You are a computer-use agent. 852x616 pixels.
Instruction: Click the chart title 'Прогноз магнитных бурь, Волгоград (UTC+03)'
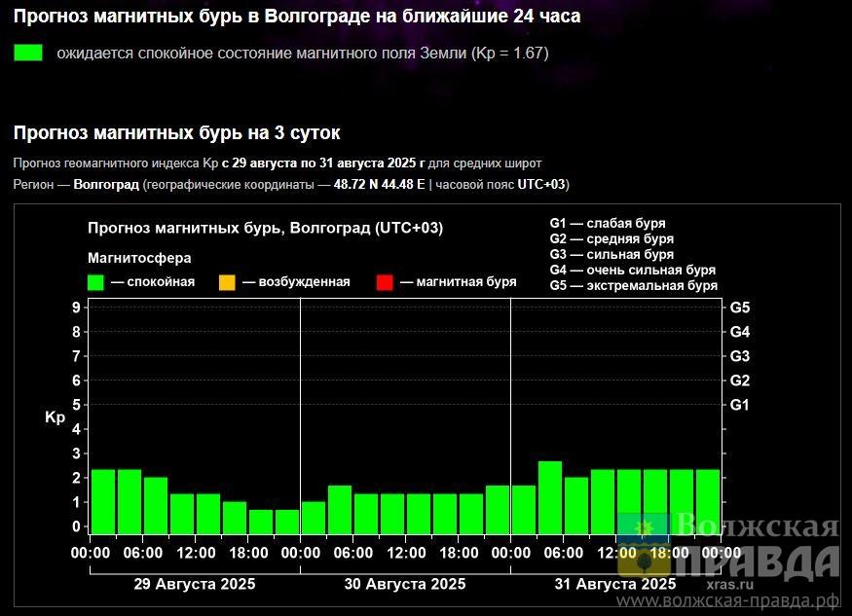click(x=265, y=228)
